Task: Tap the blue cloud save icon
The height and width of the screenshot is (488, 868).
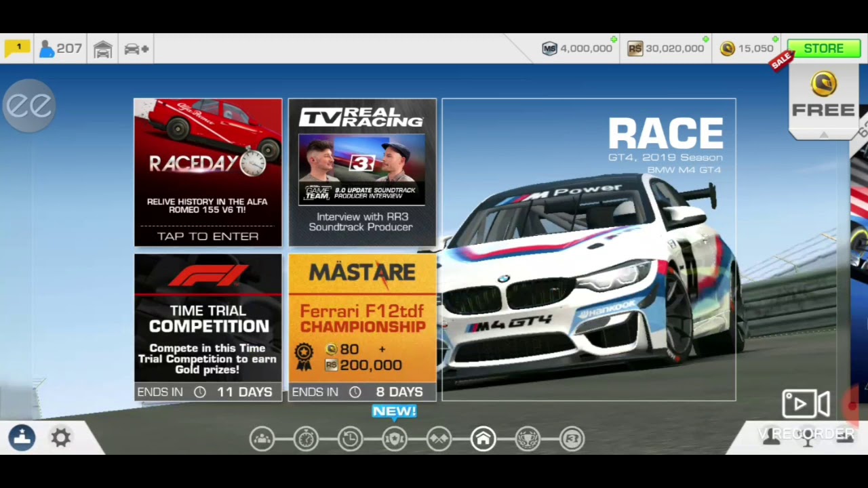Action: pyautogui.click(x=22, y=437)
